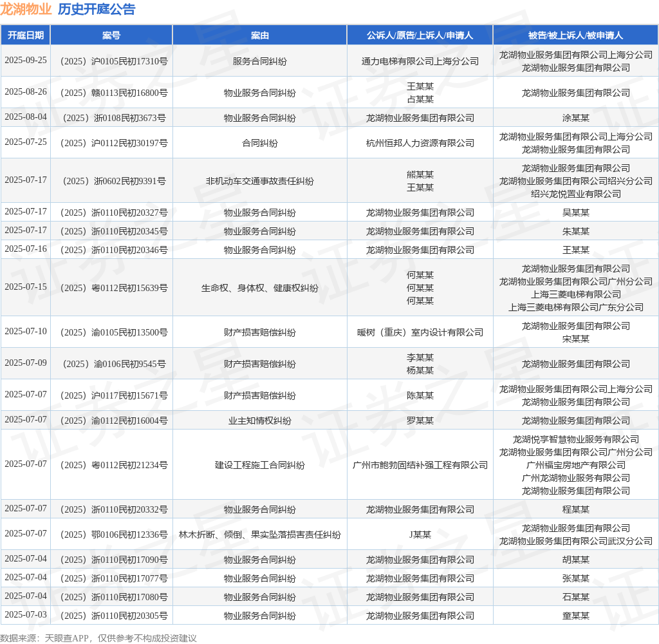Click defendant 上海三菱电梯有限公司广东分公司
The height and width of the screenshot is (644, 659).
tap(576, 307)
